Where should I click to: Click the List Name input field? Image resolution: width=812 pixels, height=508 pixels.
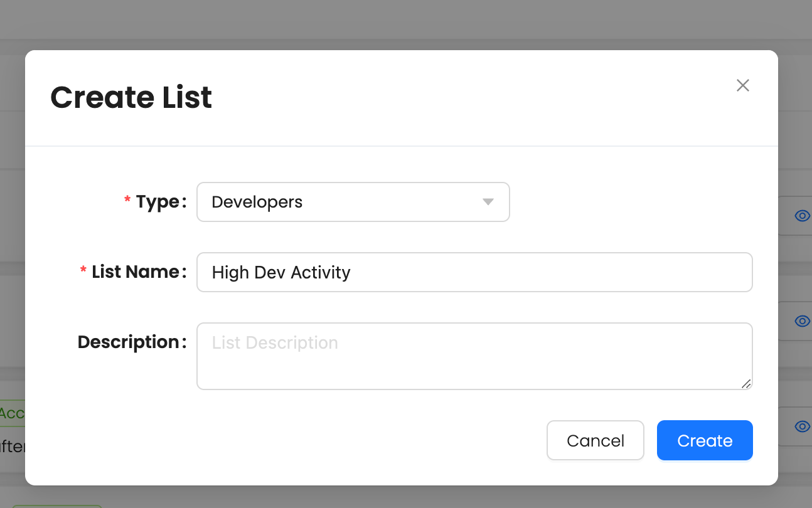point(474,272)
